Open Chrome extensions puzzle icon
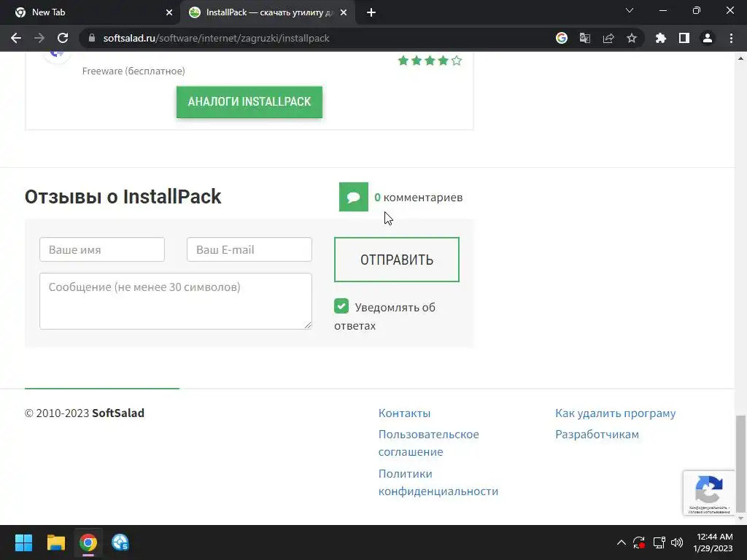Viewport: 747px width, 560px height. 661,38
